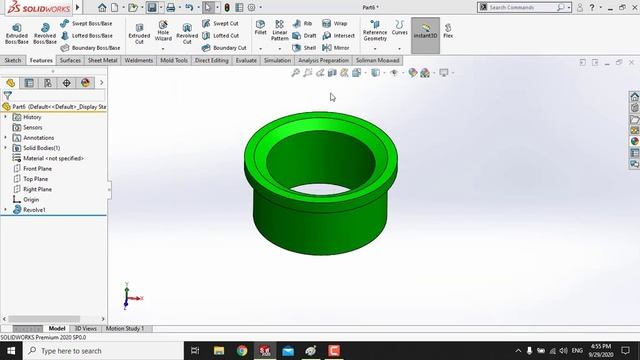Switch to the Simulation tab
640x360 pixels.
[277, 60]
